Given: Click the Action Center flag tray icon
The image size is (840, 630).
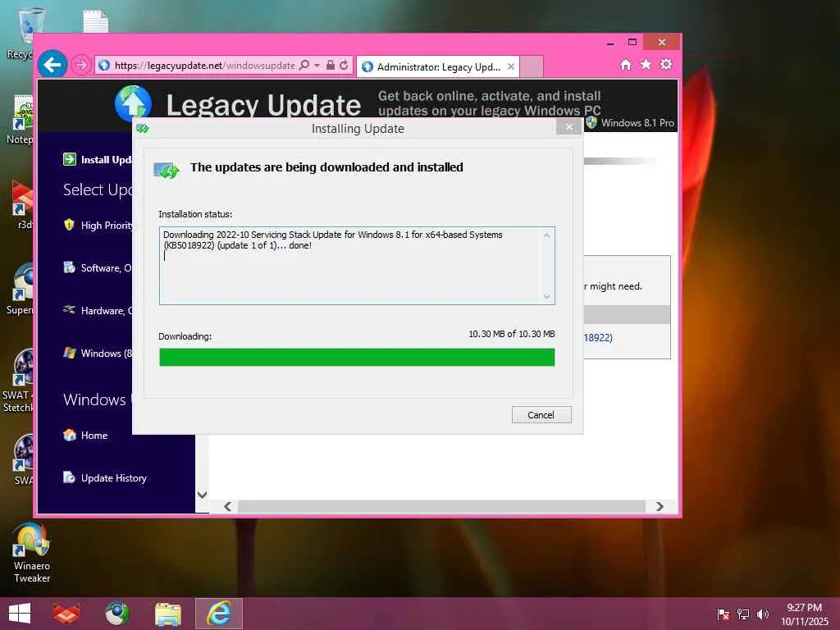Looking at the screenshot, I should tap(723, 614).
